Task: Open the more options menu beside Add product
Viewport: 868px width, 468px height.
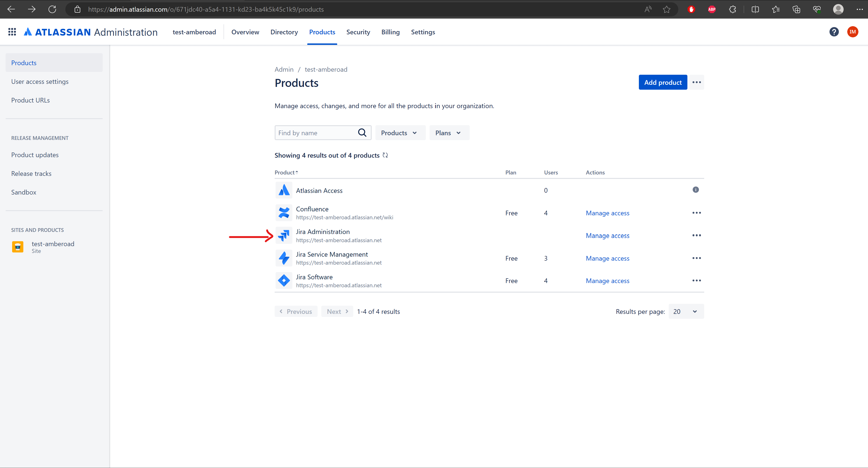Action: (696, 82)
